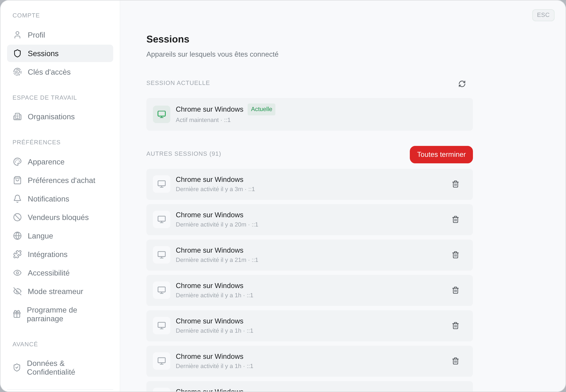
Task: Select Sessions in the sidebar
Action: 60,53
